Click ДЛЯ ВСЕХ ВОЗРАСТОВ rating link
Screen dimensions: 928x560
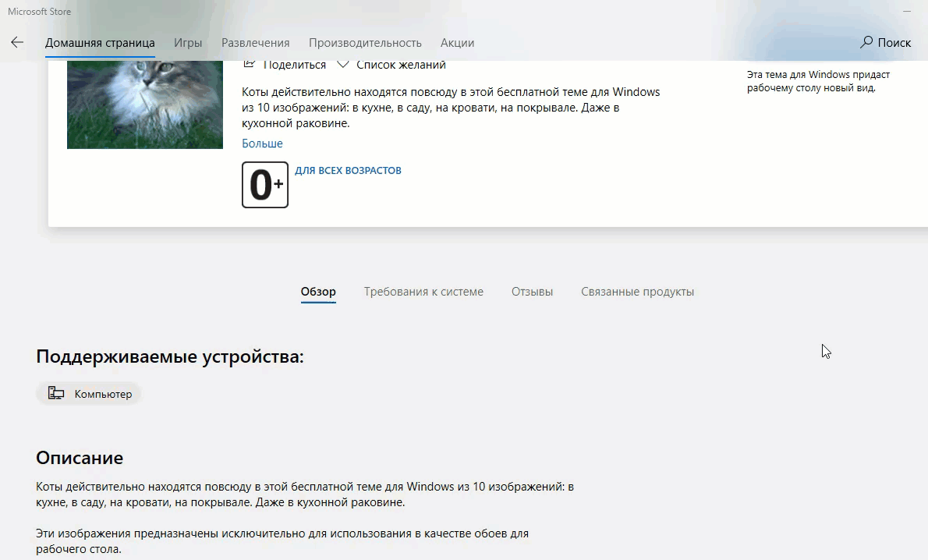coord(348,171)
